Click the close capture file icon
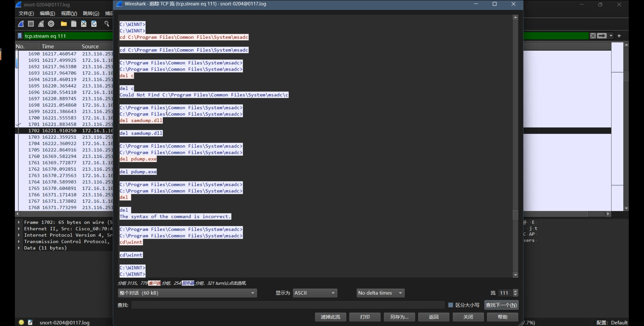This screenshot has height=326, width=644. pyautogui.click(x=84, y=24)
